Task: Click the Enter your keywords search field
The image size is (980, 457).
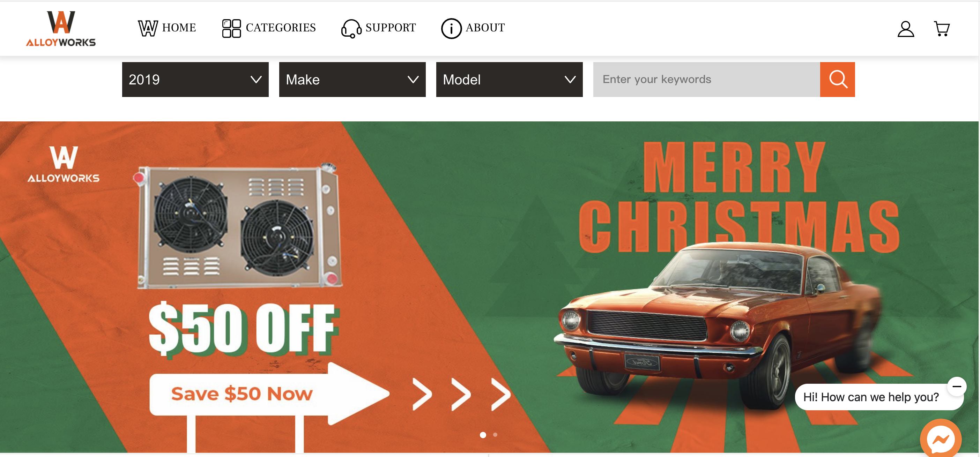Action: (706, 80)
